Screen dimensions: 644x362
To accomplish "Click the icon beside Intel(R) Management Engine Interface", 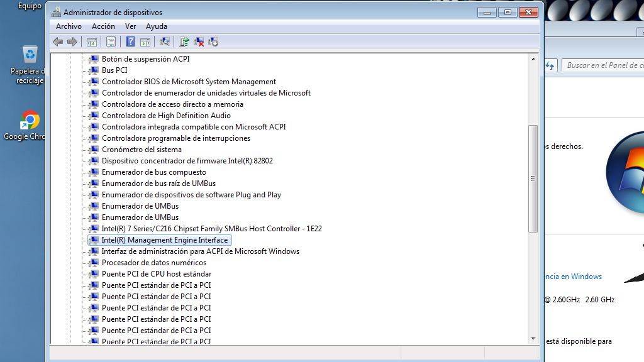I will [x=94, y=239].
